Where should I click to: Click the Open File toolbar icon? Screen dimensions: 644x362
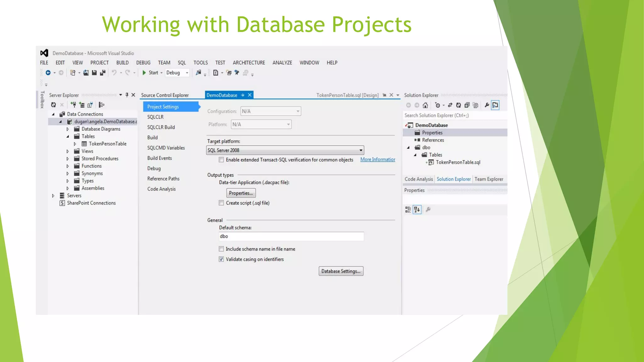(x=86, y=73)
